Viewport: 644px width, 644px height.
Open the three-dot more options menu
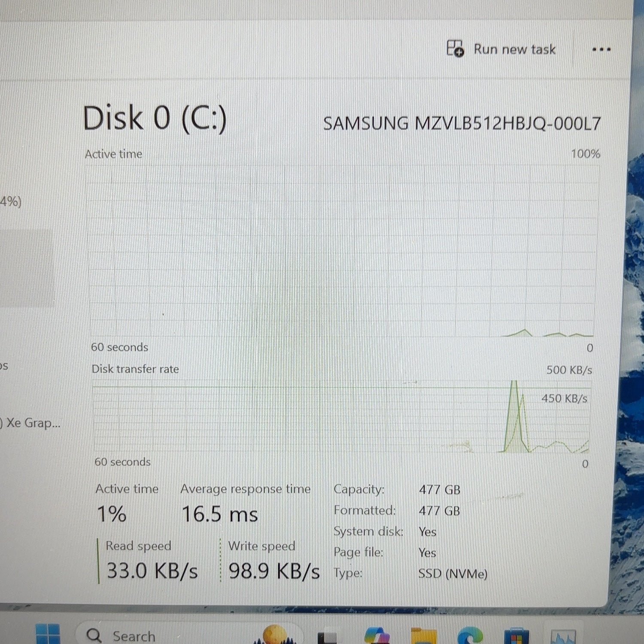coord(601,49)
